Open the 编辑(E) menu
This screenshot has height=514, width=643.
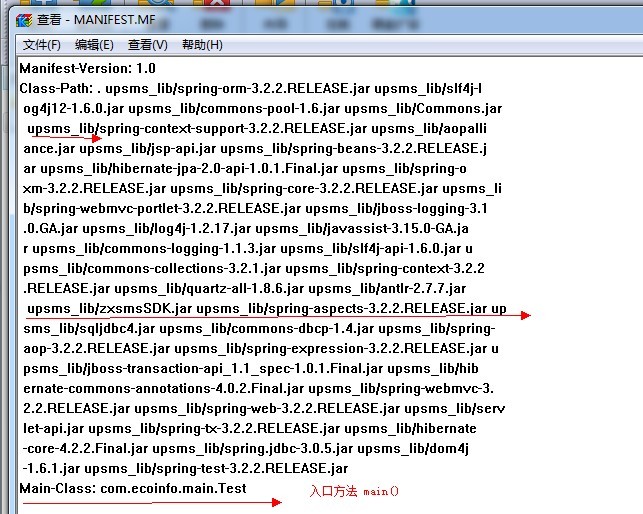pos(94,45)
